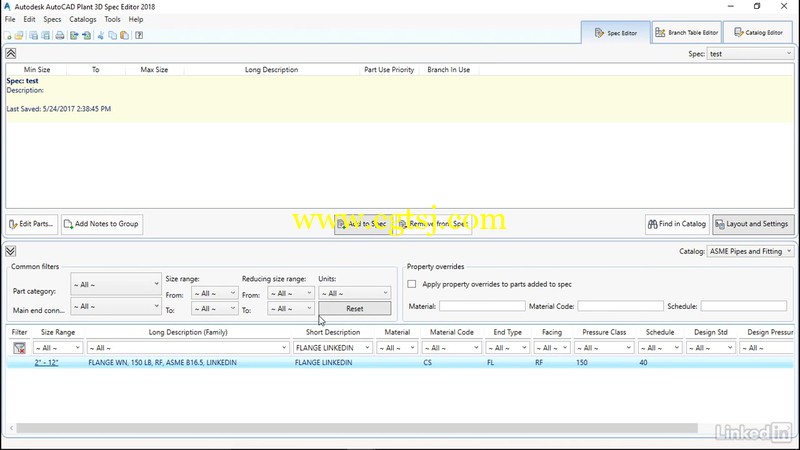800x450 pixels.
Task: Open the Help menu
Action: click(x=136, y=19)
